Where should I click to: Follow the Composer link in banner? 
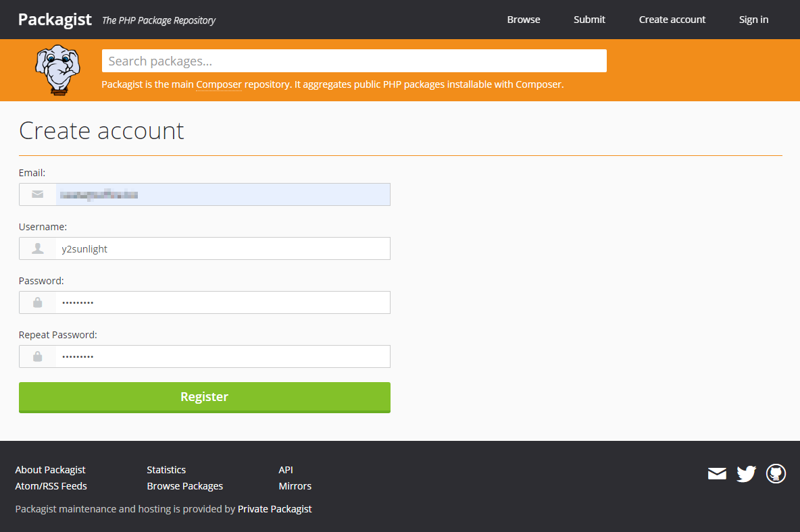pos(219,84)
